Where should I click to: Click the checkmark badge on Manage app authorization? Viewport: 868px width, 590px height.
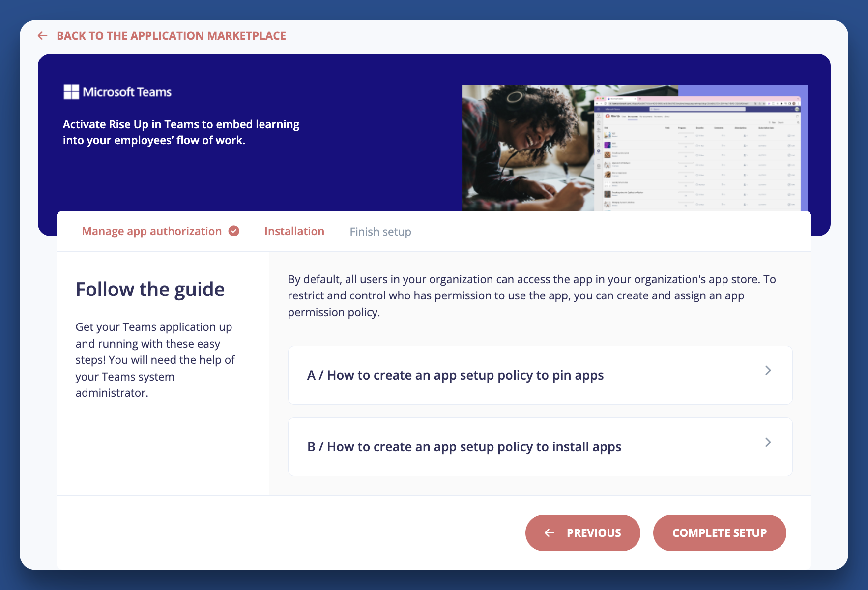pos(234,231)
